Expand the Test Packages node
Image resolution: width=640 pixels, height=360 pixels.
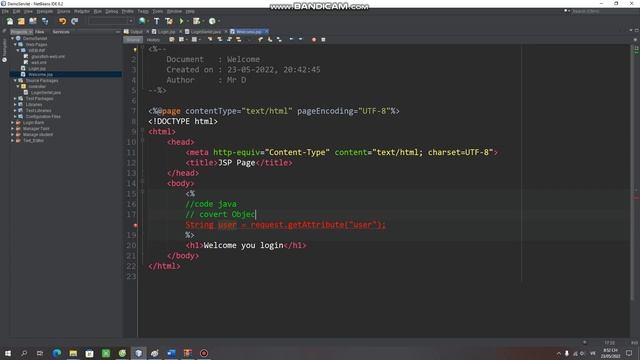(16, 98)
